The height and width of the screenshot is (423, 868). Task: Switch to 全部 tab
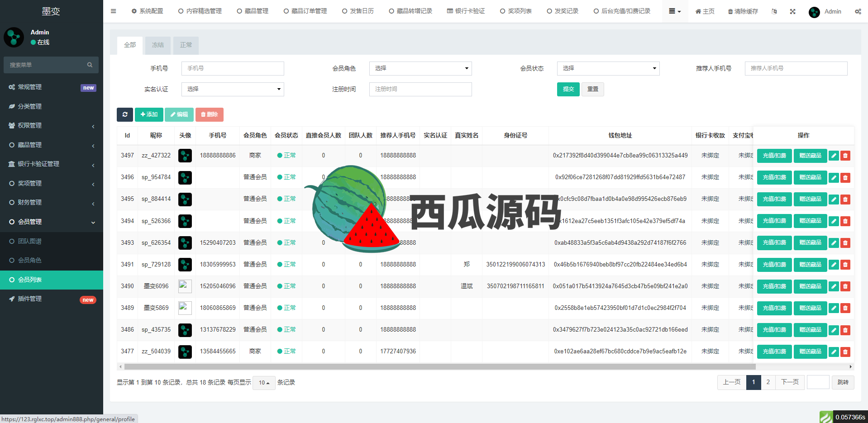(x=130, y=45)
